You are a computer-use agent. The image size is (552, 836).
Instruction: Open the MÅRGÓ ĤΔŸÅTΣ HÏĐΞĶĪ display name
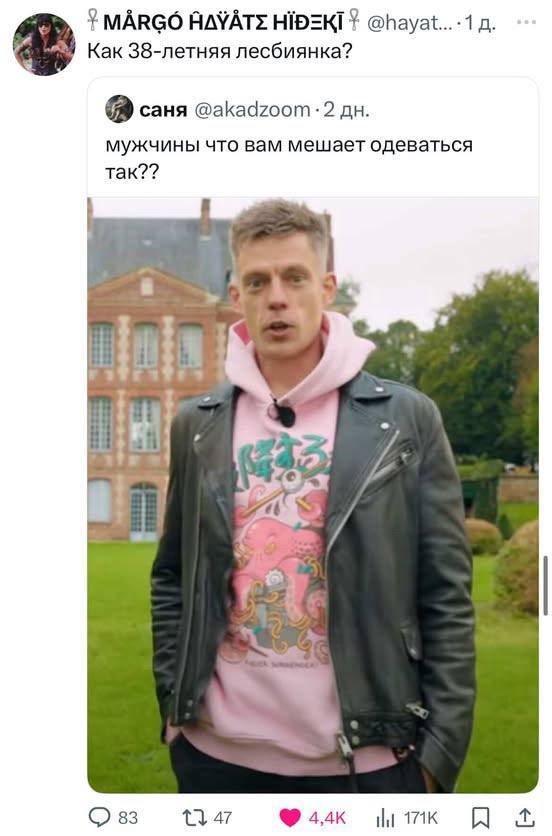(x=223, y=23)
